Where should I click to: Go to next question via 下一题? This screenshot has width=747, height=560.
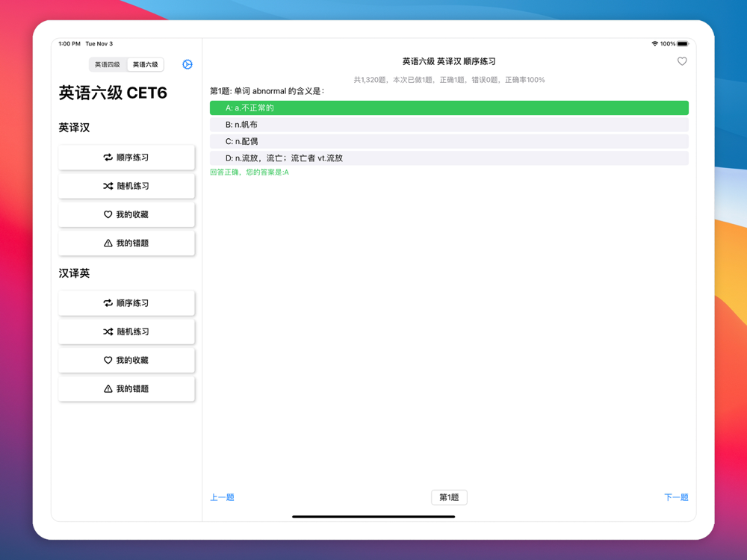676,497
